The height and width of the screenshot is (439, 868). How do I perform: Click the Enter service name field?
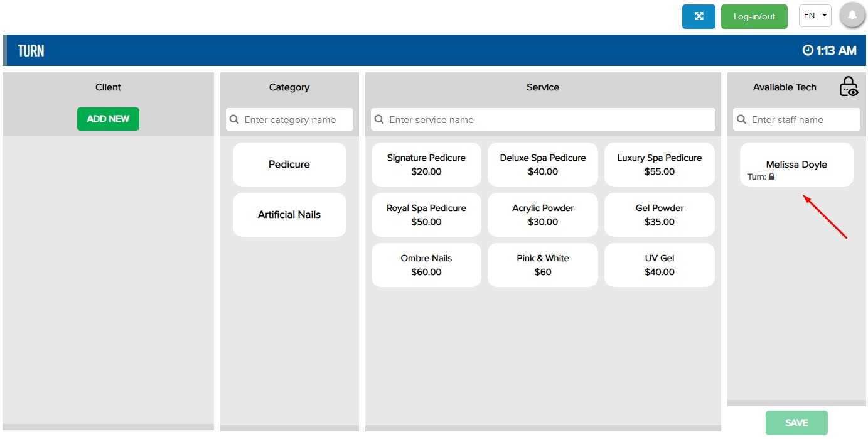click(x=549, y=119)
